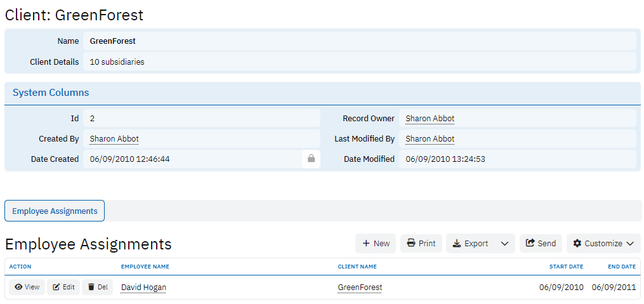
Task: Add a new employee assignment
Action: click(x=376, y=244)
